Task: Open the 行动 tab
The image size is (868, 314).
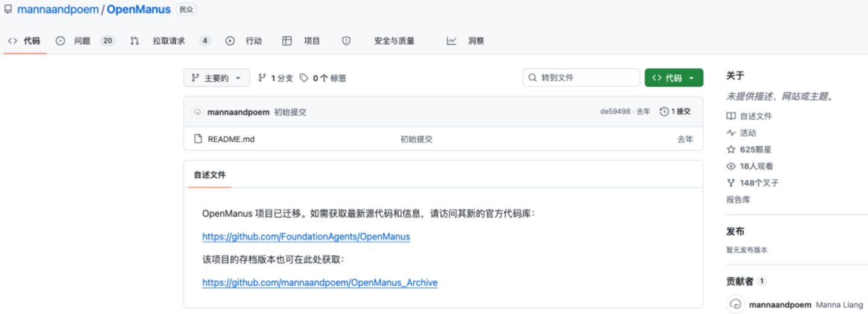Action: [x=253, y=41]
